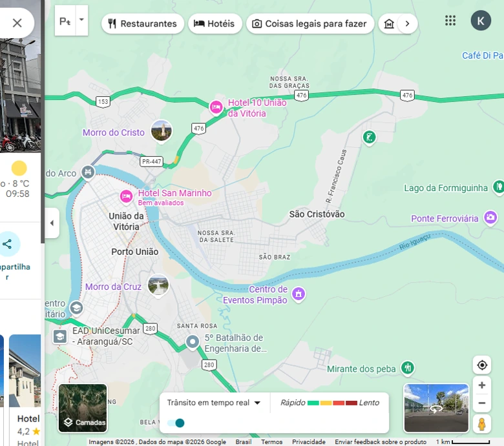Open the Termos link
This screenshot has width=504, height=446.
[x=271, y=442]
